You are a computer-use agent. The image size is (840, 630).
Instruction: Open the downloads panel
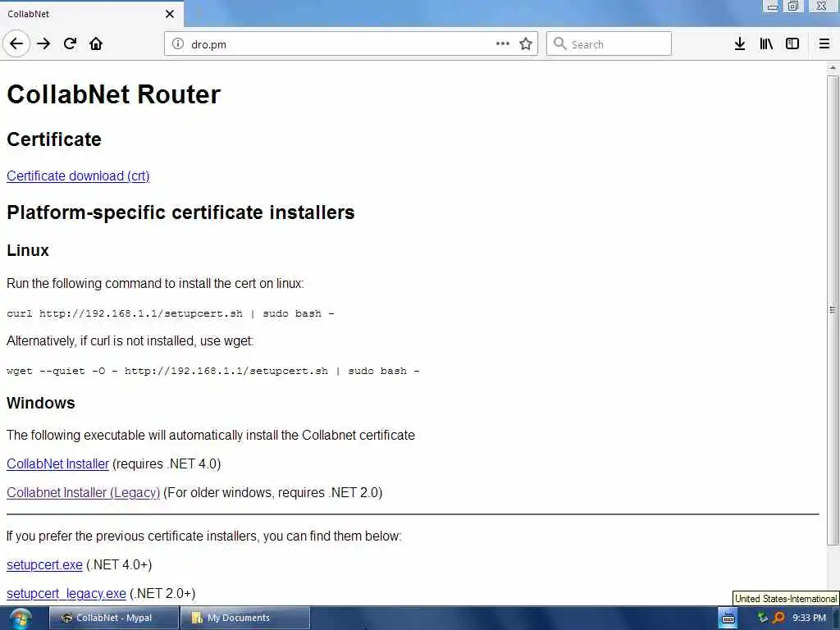(740, 44)
